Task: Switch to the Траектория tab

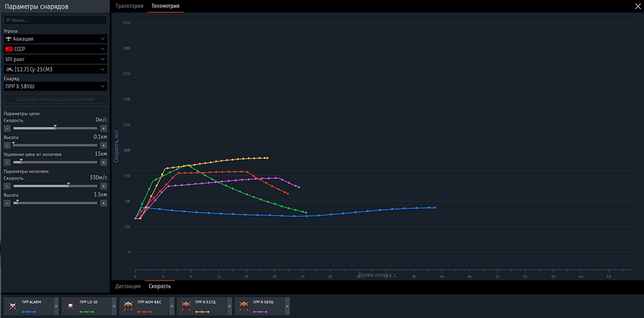Action: point(129,6)
